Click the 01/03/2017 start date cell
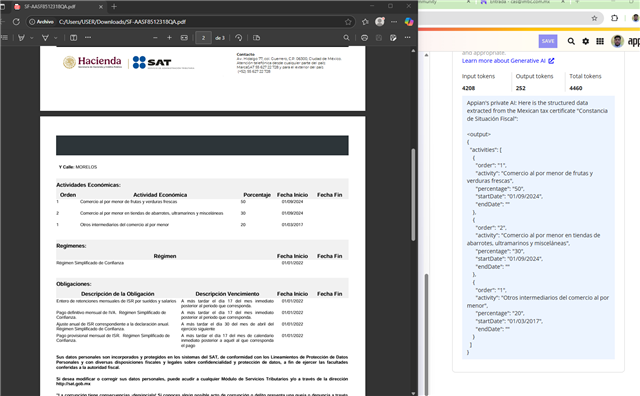This screenshot has width=640, height=396. click(x=292, y=225)
